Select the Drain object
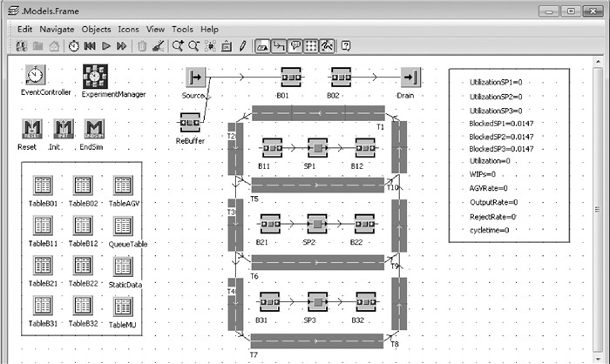The width and height of the screenshot is (610, 364). coord(410,78)
